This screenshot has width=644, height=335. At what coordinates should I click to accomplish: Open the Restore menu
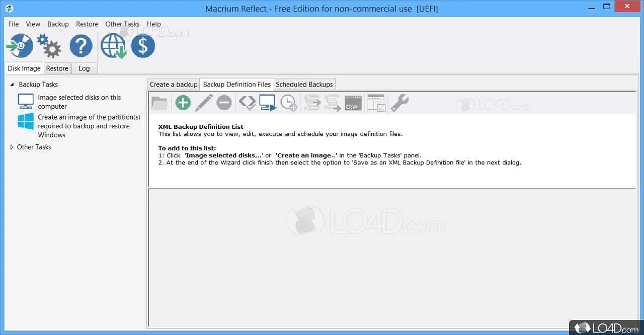point(87,24)
